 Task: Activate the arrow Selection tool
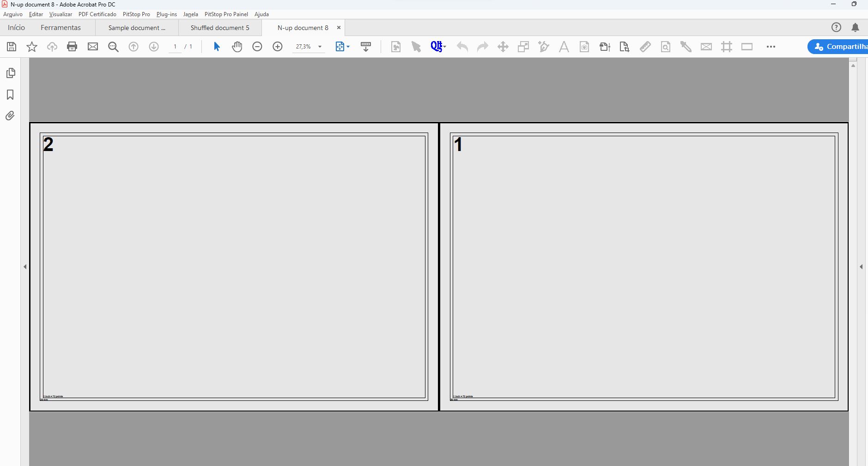217,47
